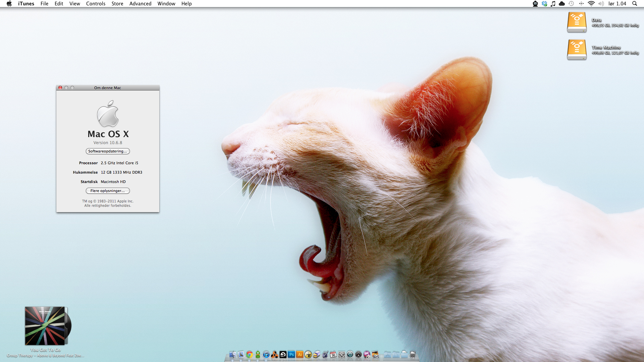Click the Softwareopdatering button
Screen dimensions: 644x362
(108, 151)
